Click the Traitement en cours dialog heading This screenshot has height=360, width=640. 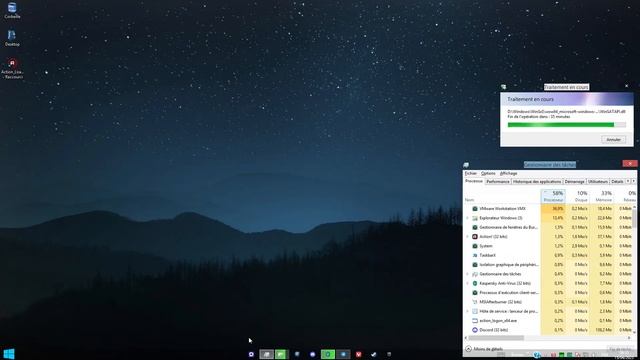[530, 99]
